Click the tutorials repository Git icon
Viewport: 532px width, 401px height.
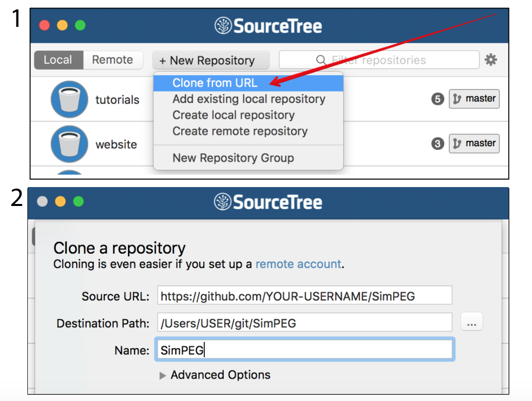(69, 99)
